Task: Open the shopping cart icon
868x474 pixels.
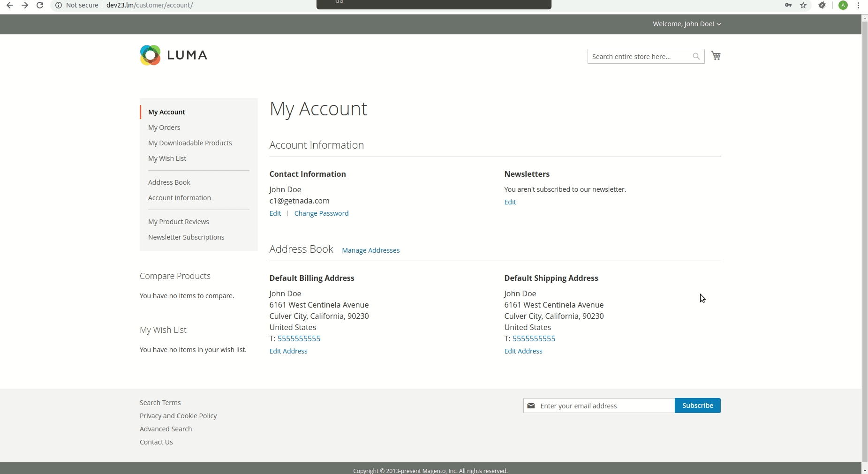Action: coord(716,55)
